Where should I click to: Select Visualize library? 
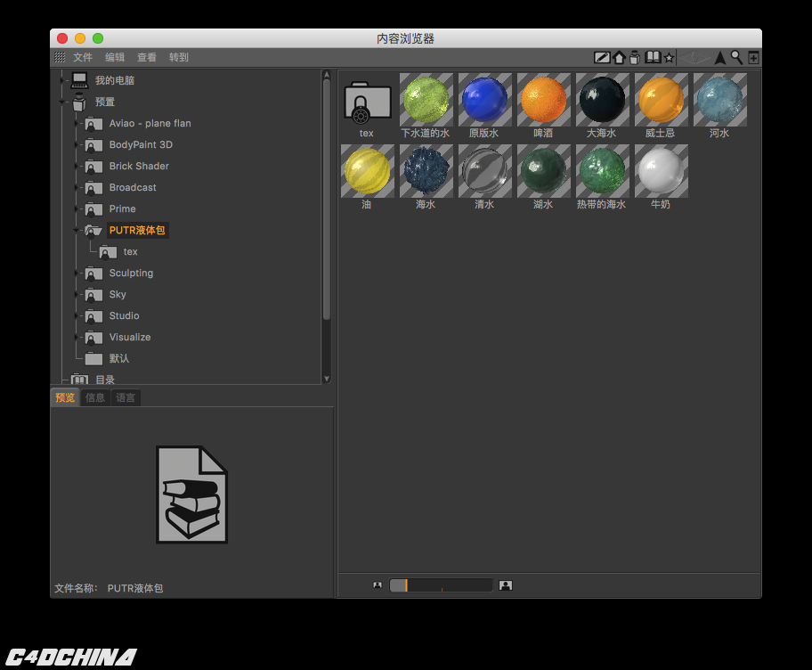pyautogui.click(x=130, y=337)
